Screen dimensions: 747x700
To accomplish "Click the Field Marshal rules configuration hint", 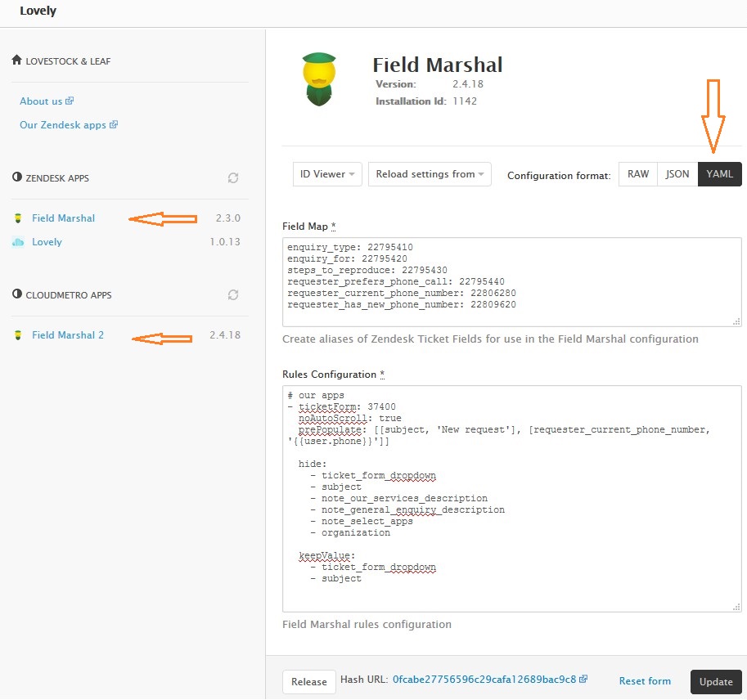I will click(x=367, y=624).
